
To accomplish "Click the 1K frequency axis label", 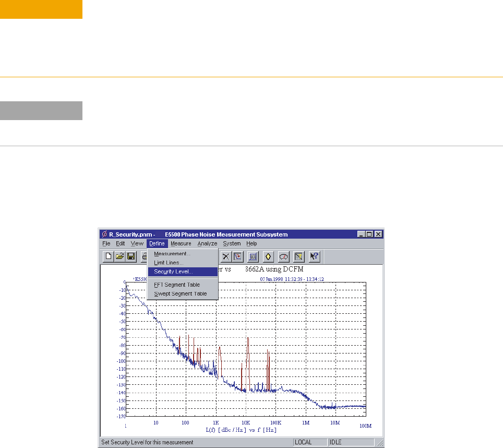I will tap(216, 423).
